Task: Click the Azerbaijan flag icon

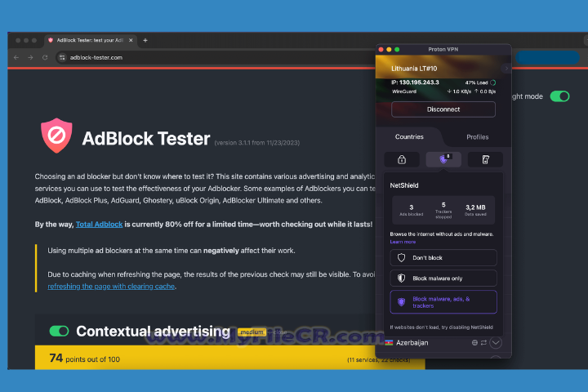Action: click(389, 342)
